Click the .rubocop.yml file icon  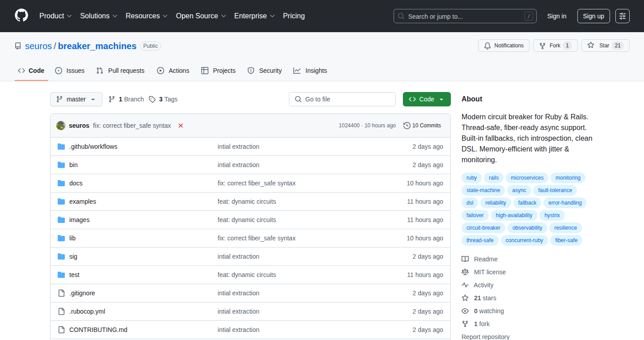pos(61,311)
